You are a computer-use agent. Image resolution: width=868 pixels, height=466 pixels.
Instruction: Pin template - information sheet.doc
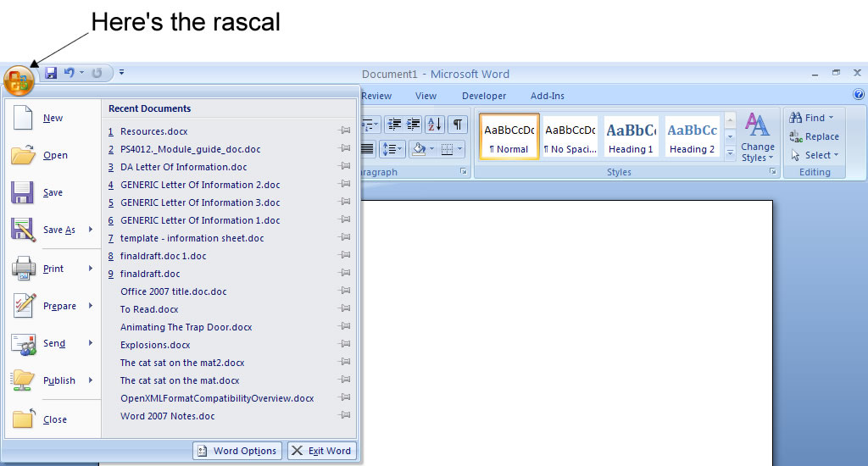pyautogui.click(x=344, y=237)
